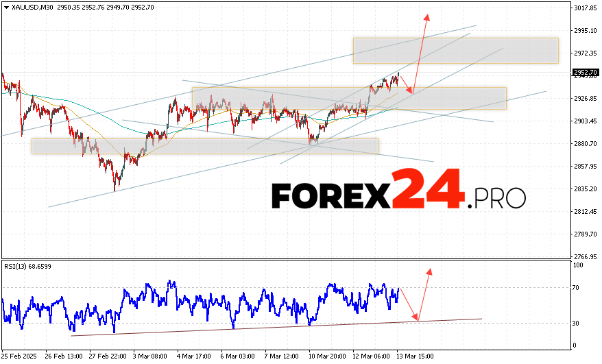Click the upward red arrow tip on price chart
This screenshot has height=364, width=602.
pyautogui.click(x=426, y=15)
